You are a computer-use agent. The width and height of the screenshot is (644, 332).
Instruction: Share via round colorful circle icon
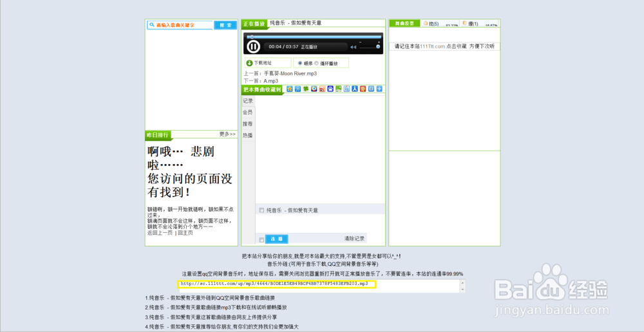coord(314,89)
